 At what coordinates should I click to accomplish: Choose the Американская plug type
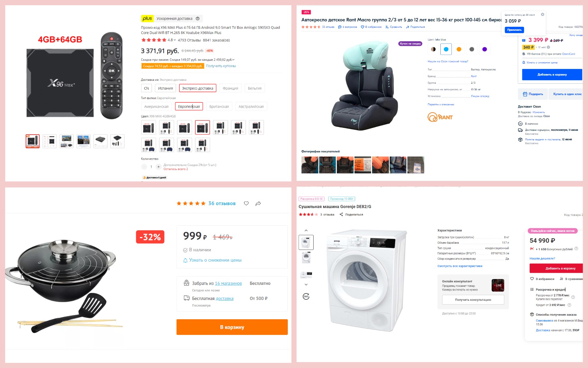tap(156, 107)
